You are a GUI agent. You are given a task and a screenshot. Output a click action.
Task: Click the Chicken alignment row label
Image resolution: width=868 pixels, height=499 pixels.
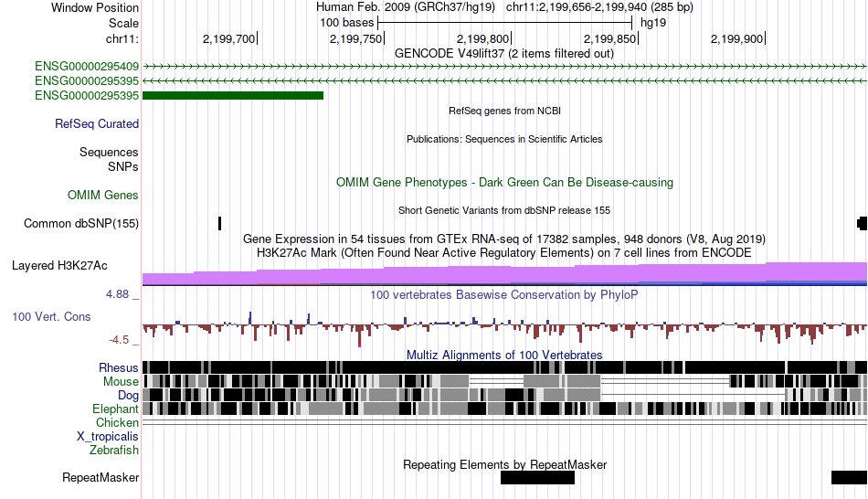117,423
